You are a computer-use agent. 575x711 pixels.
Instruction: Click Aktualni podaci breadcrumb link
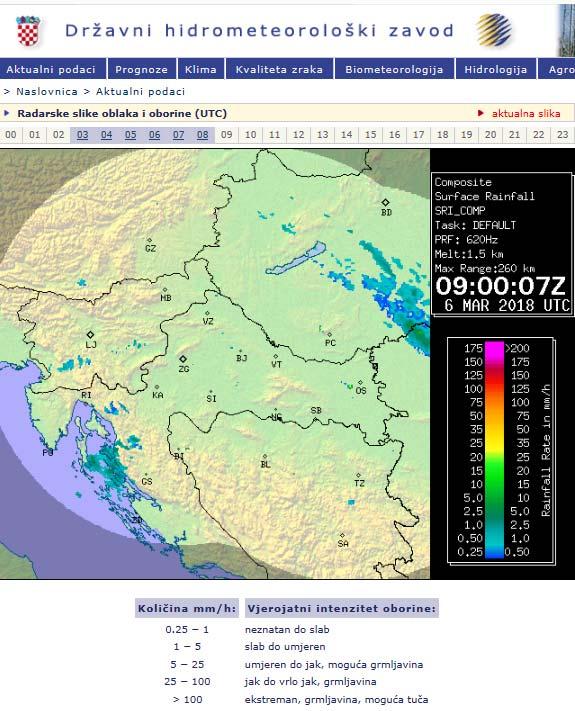pyautogui.click(x=141, y=92)
